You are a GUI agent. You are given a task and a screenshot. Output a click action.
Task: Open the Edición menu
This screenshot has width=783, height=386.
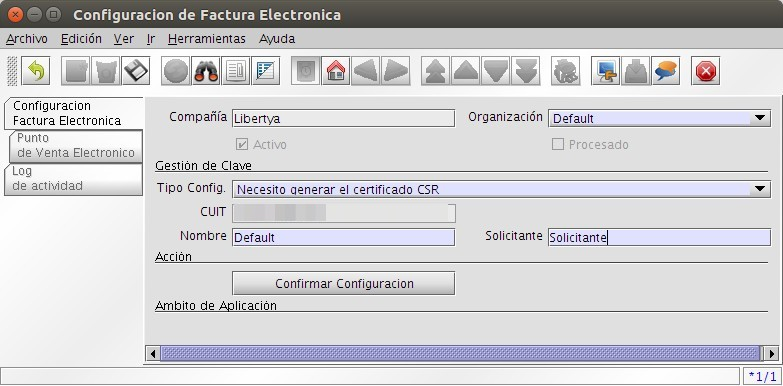pos(81,38)
